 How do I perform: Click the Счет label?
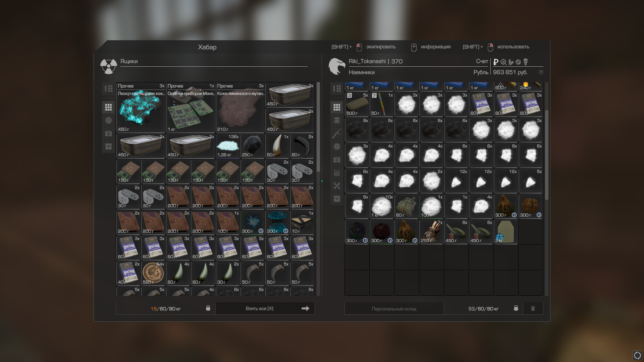[x=482, y=61]
